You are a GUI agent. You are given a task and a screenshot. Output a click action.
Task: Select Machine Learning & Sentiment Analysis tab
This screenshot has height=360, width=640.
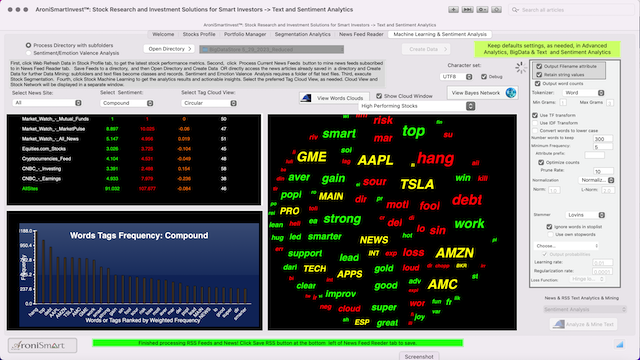click(440, 34)
